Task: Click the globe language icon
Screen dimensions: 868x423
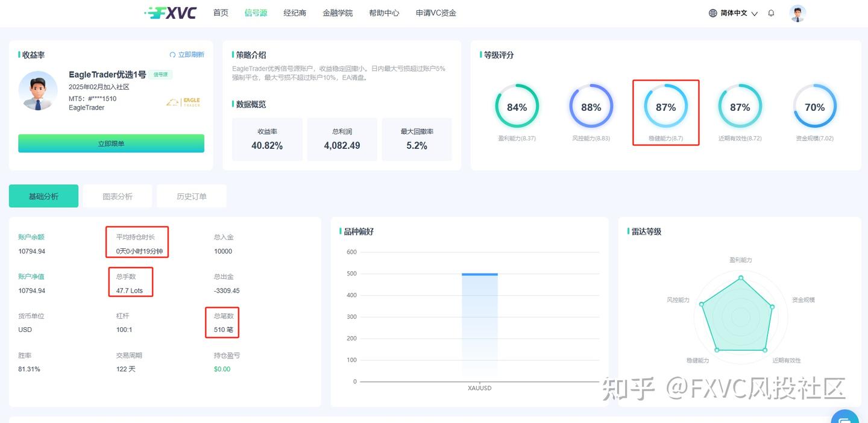Action: click(713, 13)
